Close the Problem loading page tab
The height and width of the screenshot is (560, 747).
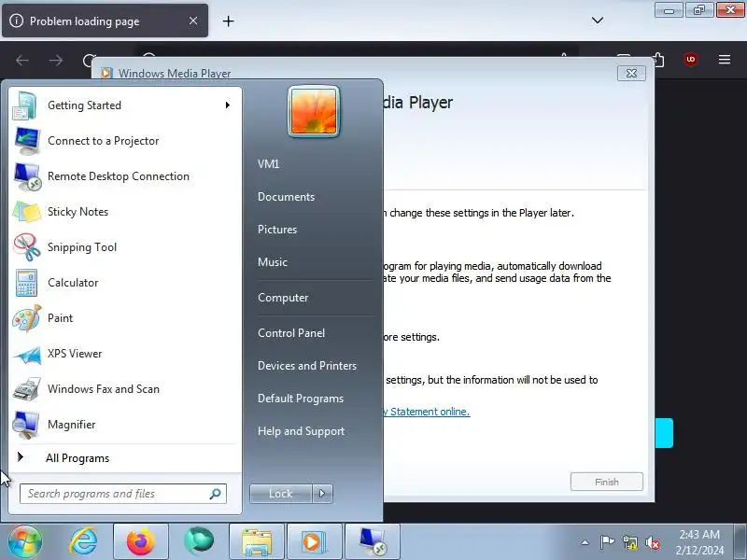tap(193, 21)
